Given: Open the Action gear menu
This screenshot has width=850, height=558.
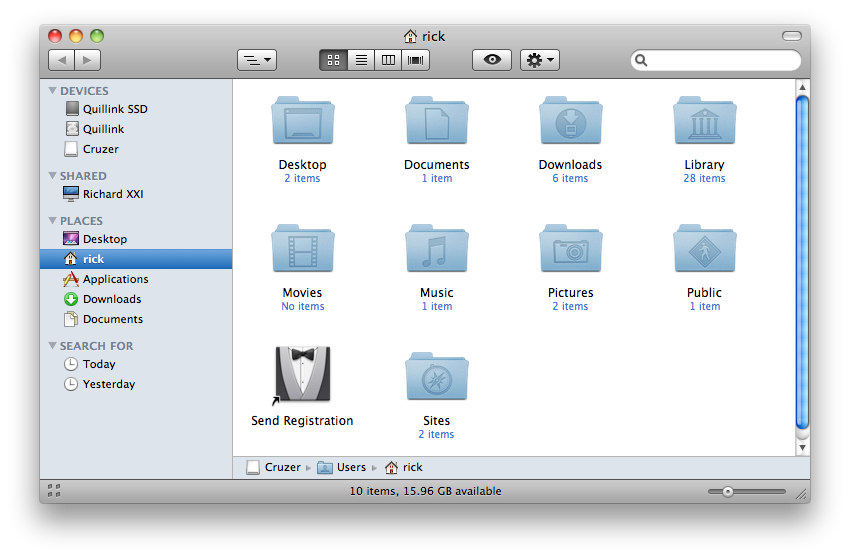Looking at the screenshot, I should click(540, 60).
